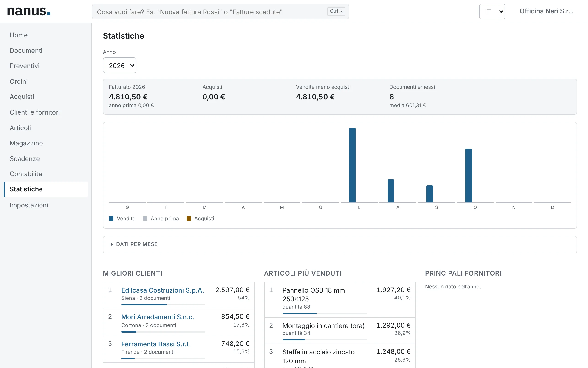Click Edilcasa 2.597,00 € amount
This screenshot has width=588, height=368.
pos(232,290)
